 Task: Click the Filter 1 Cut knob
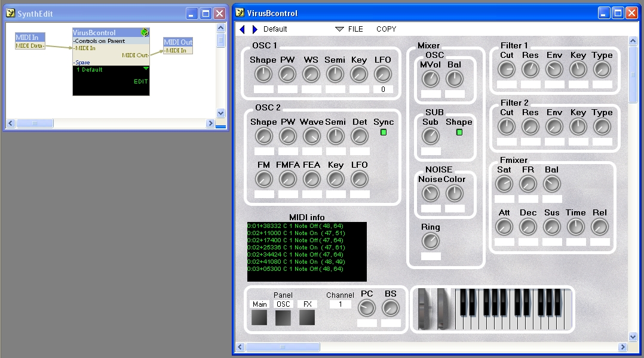[x=507, y=70]
